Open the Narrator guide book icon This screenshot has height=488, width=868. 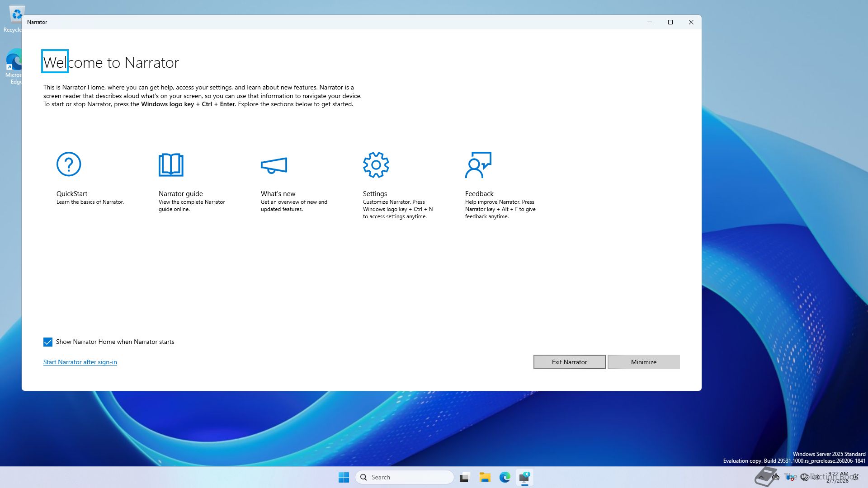pyautogui.click(x=171, y=164)
